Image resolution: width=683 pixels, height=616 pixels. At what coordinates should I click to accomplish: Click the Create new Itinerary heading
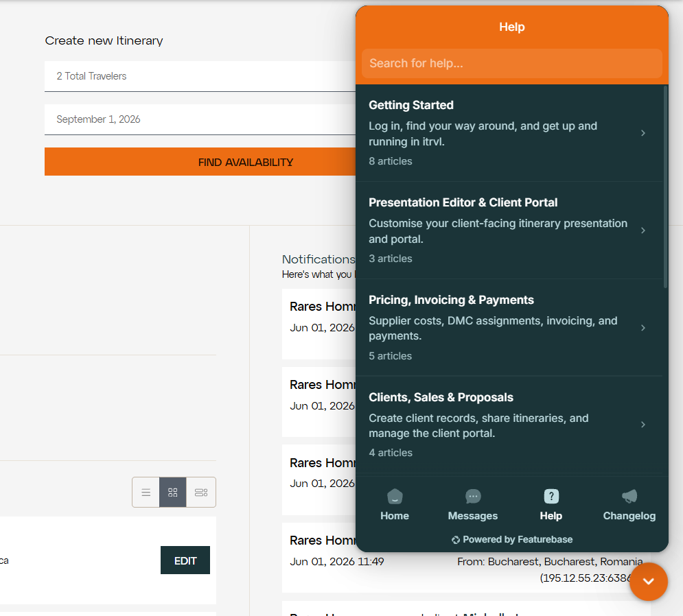click(x=104, y=40)
